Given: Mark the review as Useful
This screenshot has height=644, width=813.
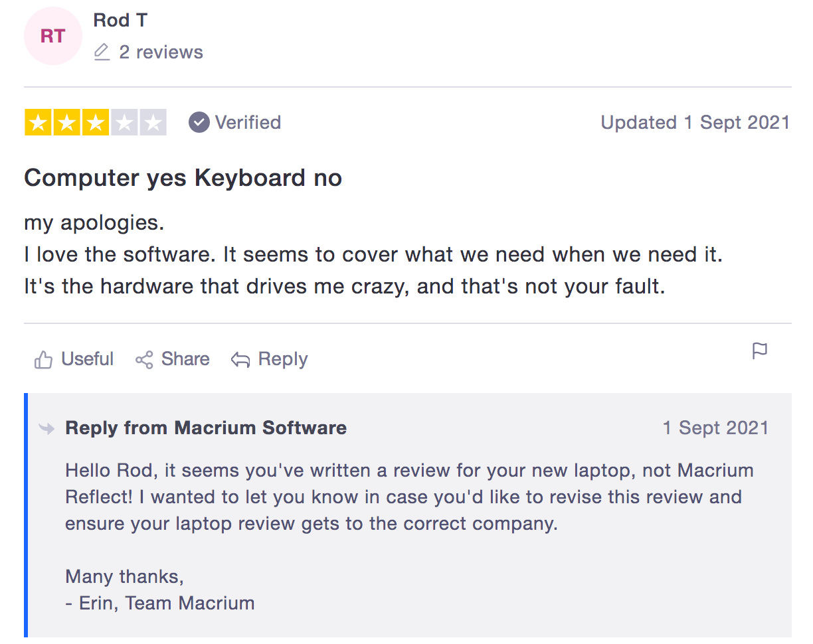Looking at the screenshot, I should [87, 359].
